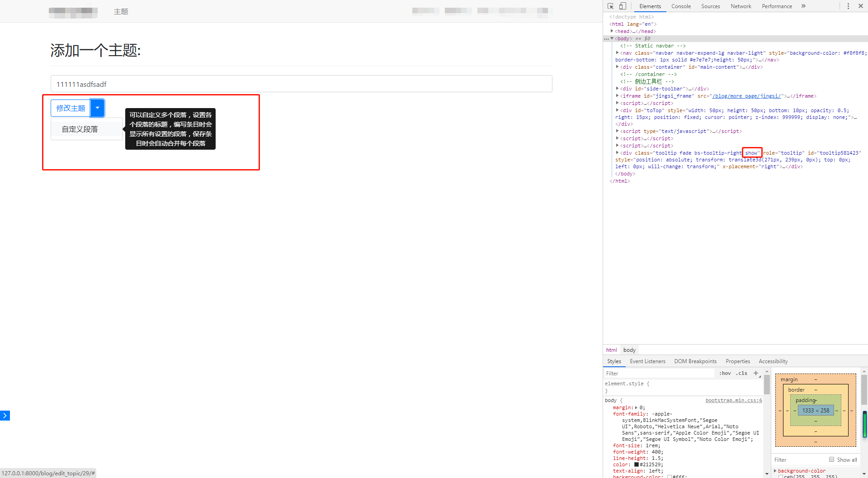Click the topic title input containing 111111asdfsadf
Viewport: 868px width, 478px height.
pyautogui.click(x=301, y=84)
